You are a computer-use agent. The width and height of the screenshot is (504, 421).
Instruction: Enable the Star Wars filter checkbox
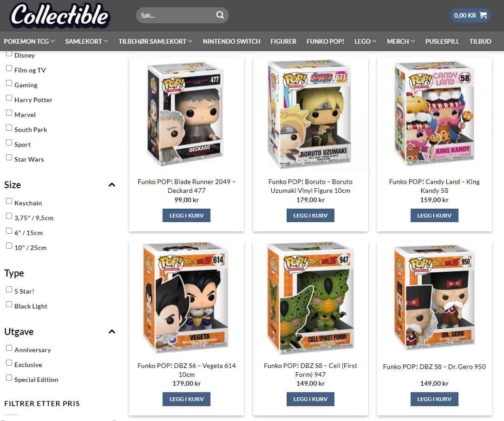tap(9, 158)
